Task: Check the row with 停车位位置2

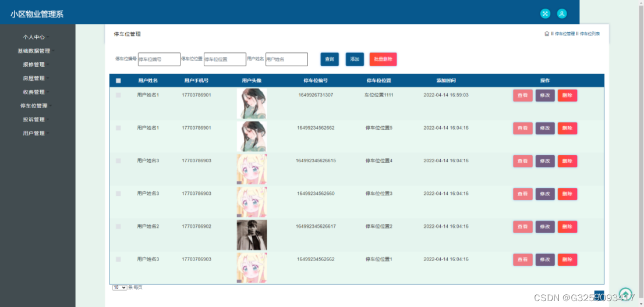Action: point(118,226)
